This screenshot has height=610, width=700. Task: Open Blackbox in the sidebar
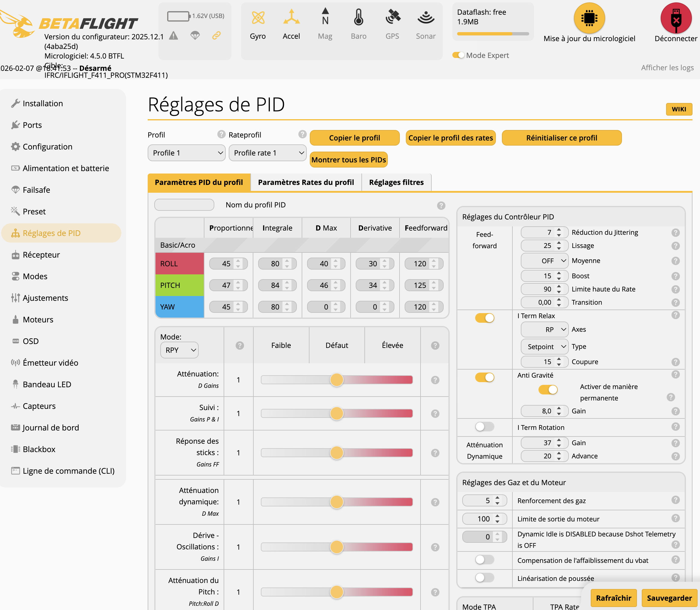coord(39,449)
